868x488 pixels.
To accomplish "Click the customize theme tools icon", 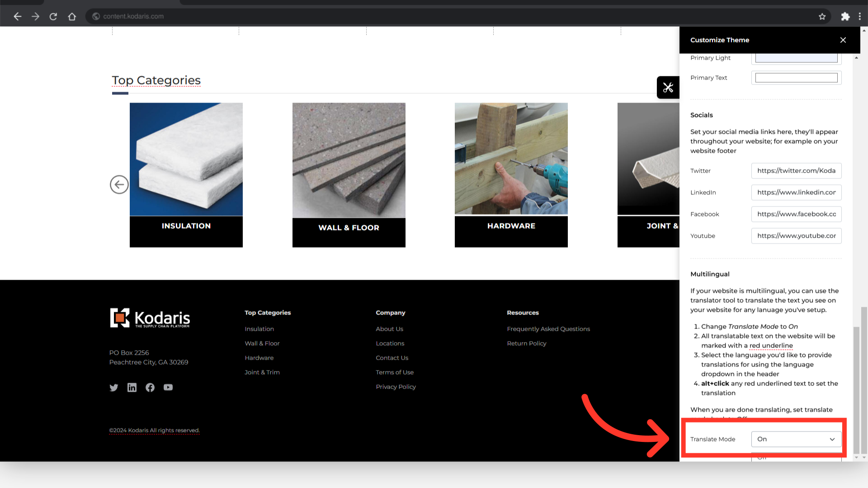I will point(668,87).
